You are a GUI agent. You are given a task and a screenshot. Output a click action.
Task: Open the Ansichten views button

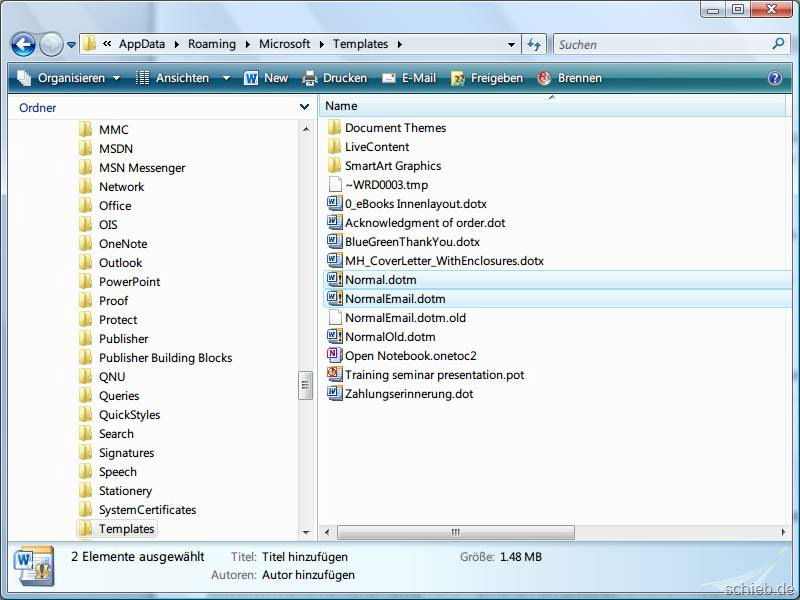point(172,78)
